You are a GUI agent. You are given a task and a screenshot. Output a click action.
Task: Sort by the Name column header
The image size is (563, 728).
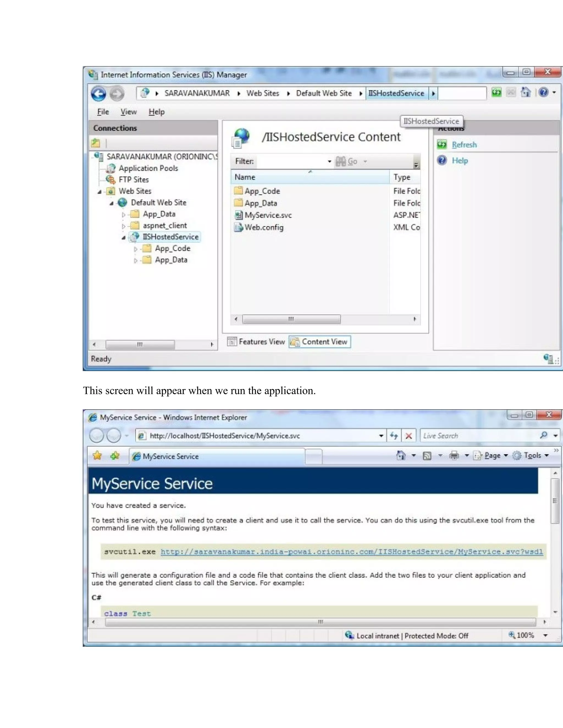[x=310, y=177]
